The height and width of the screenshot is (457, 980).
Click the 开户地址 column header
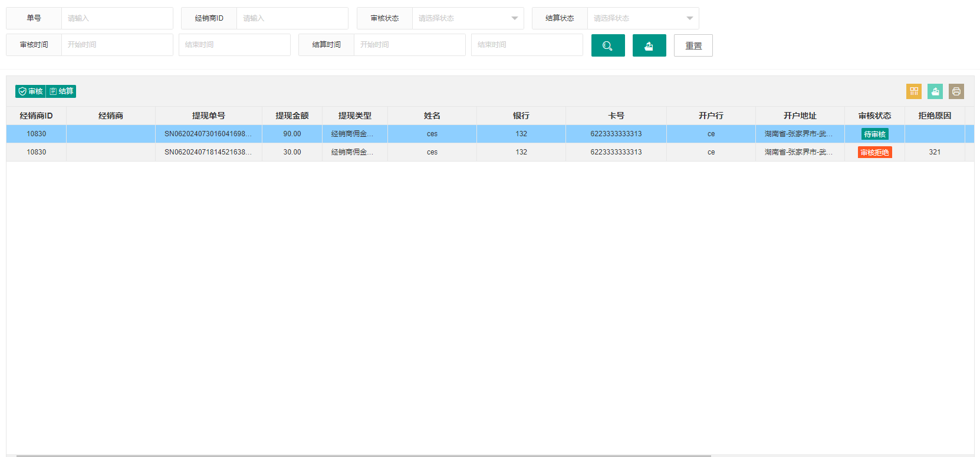tap(800, 116)
